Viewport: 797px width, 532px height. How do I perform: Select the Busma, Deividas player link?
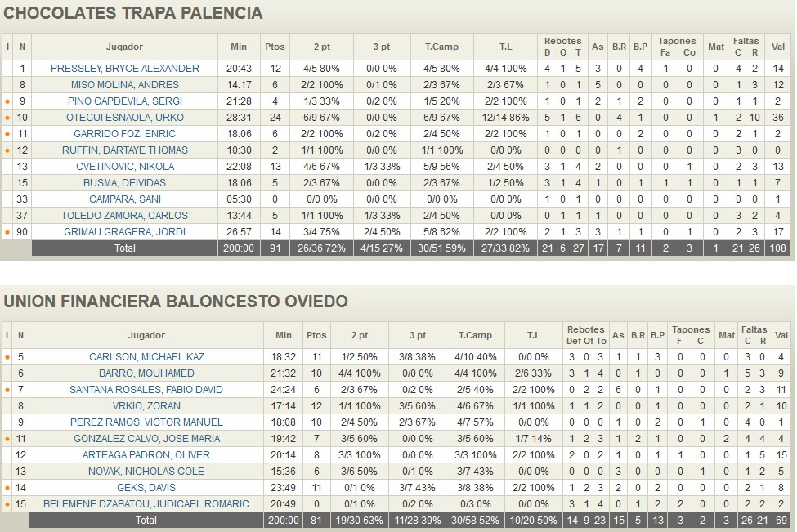click(x=124, y=183)
